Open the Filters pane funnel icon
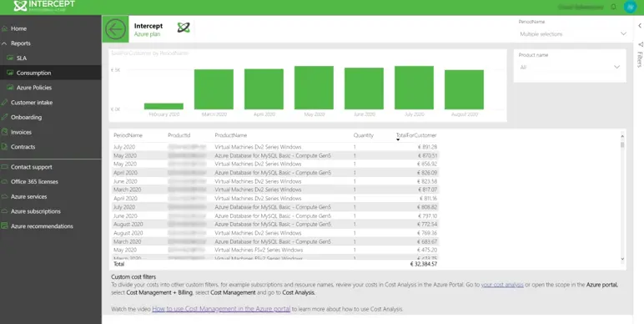 click(x=640, y=44)
